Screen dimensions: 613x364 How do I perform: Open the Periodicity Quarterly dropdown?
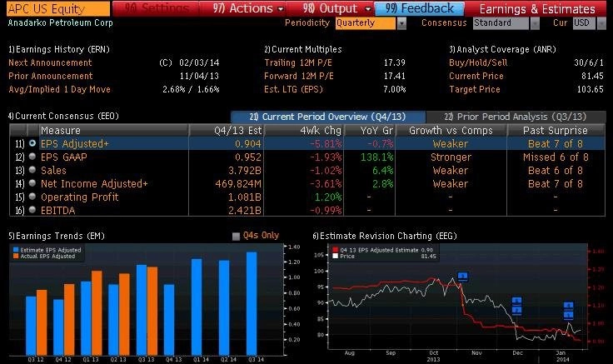(x=401, y=23)
